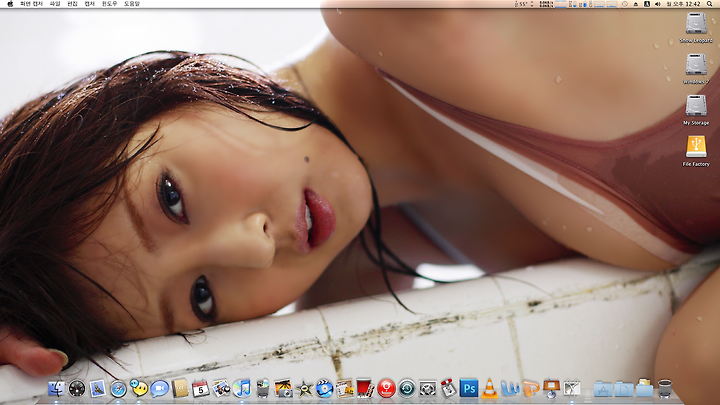The image size is (720, 405).
Task: Open the 윈도우 menu
Action: [109, 4]
